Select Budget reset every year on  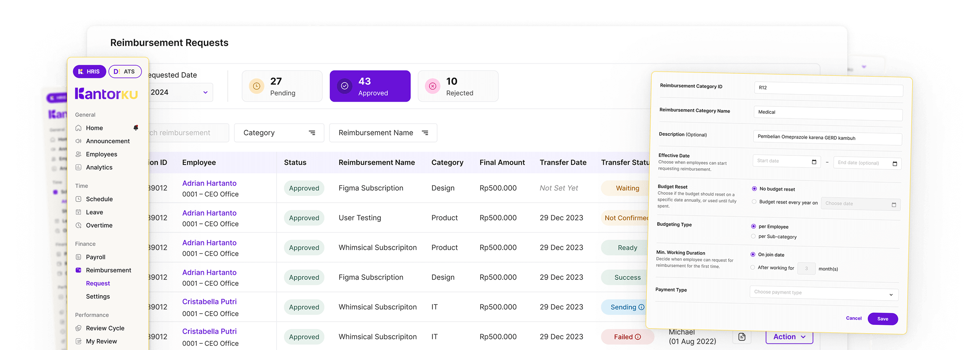[x=754, y=202]
